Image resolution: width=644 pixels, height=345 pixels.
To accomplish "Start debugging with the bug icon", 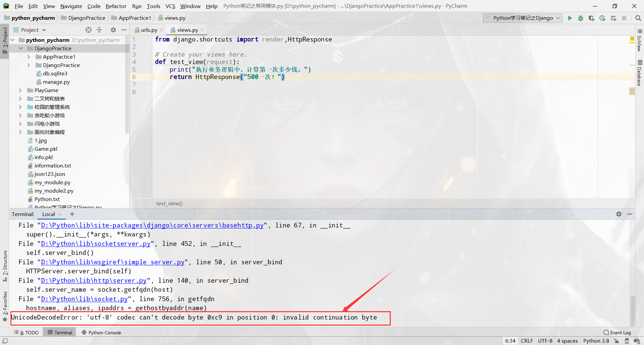I will pyautogui.click(x=581, y=18).
